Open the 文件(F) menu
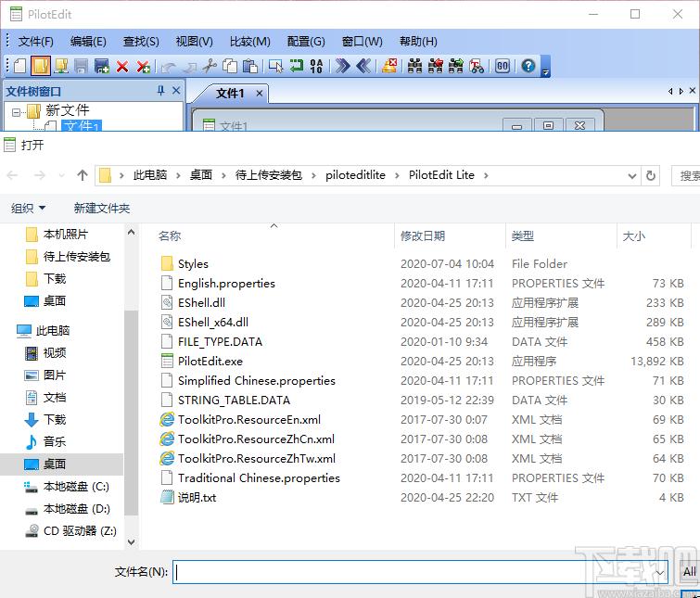Screen dimensions: 700x598 36,42
